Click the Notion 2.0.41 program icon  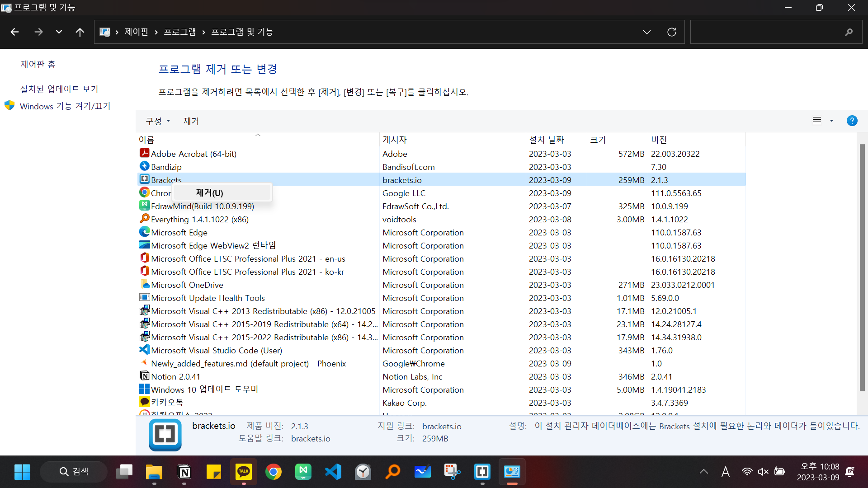click(144, 376)
